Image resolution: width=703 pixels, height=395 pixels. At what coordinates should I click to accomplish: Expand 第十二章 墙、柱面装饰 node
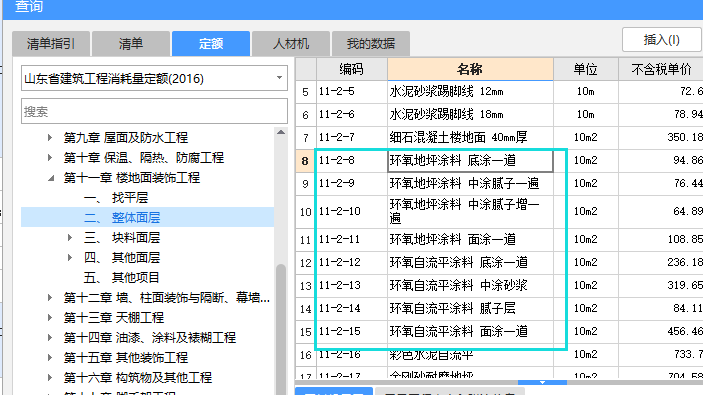(x=50, y=297)
